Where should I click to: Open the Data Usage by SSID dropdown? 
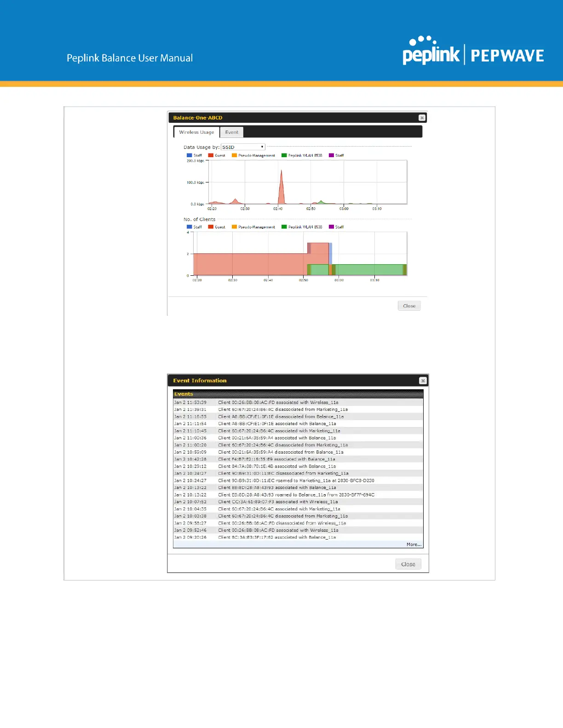pos(243,147)
